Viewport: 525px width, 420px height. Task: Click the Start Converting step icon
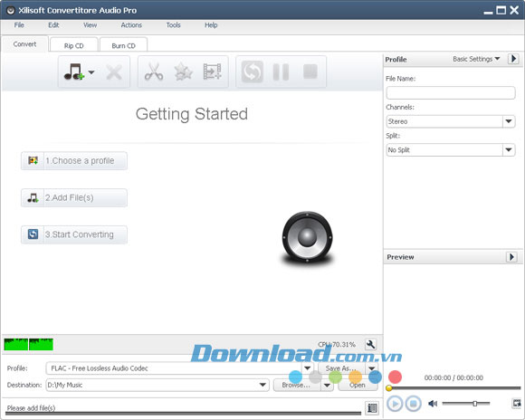tap(33, 234)
